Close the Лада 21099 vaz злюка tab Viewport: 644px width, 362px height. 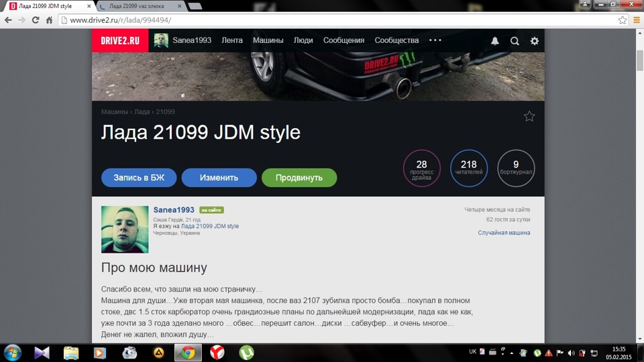(x=180, y=6)
